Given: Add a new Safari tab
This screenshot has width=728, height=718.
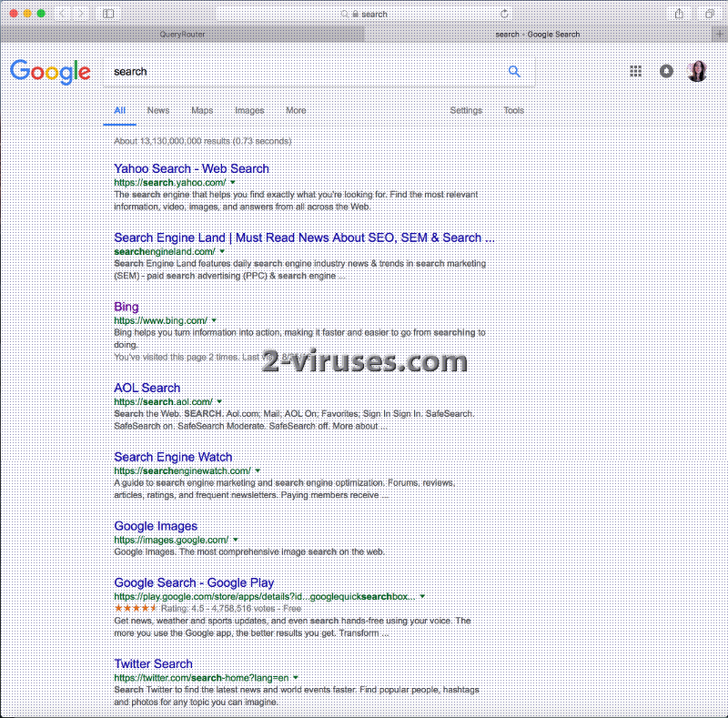Looking at the screenshot, I should pos(720,34).
